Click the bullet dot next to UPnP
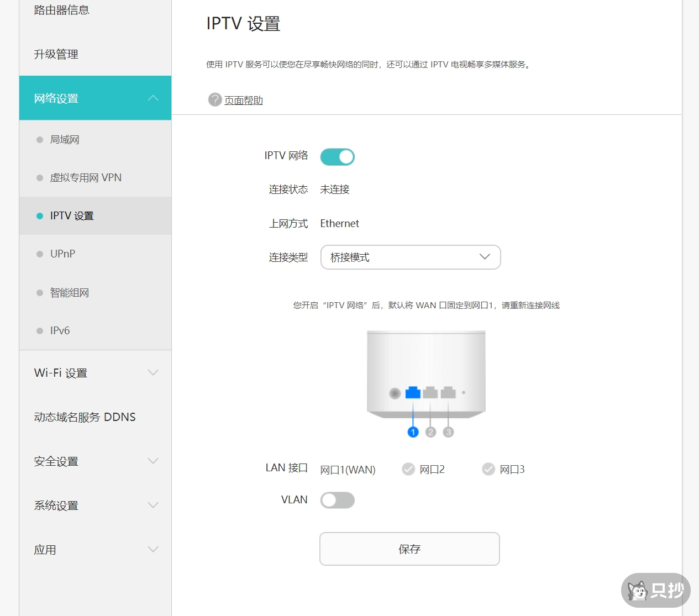Viewport: 699px width, 616px height. [39, 254]
